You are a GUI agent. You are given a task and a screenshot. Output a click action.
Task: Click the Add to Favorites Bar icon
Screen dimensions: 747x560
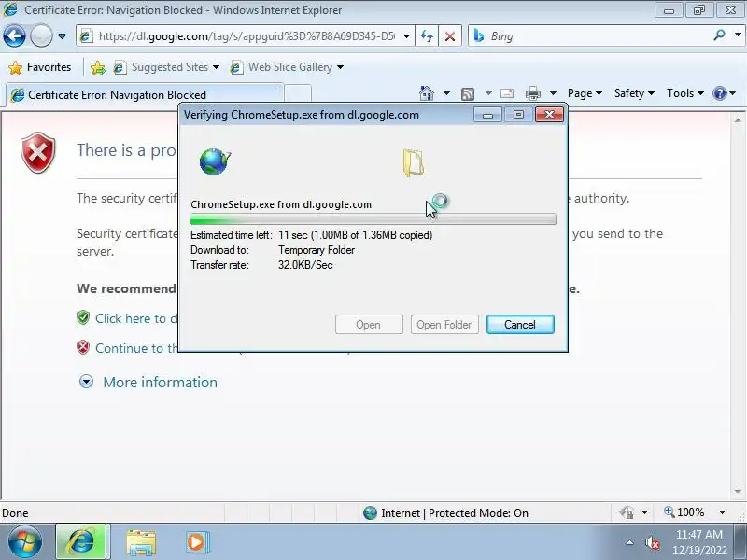[x=98, y=67]
